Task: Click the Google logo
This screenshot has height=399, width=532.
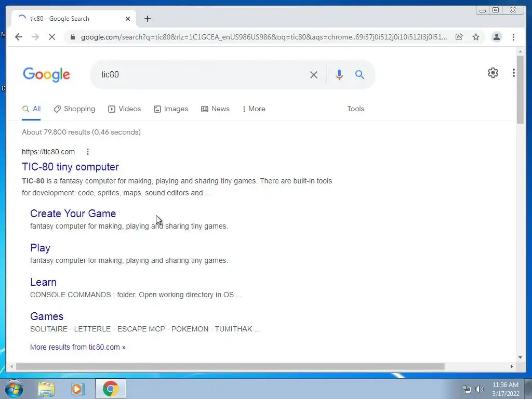Action: click(46, 75)
